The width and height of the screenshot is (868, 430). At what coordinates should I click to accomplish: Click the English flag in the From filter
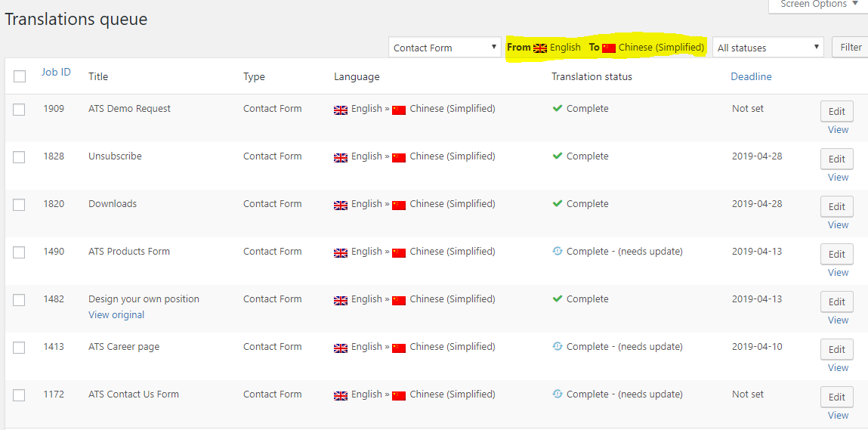coord(540,48)
